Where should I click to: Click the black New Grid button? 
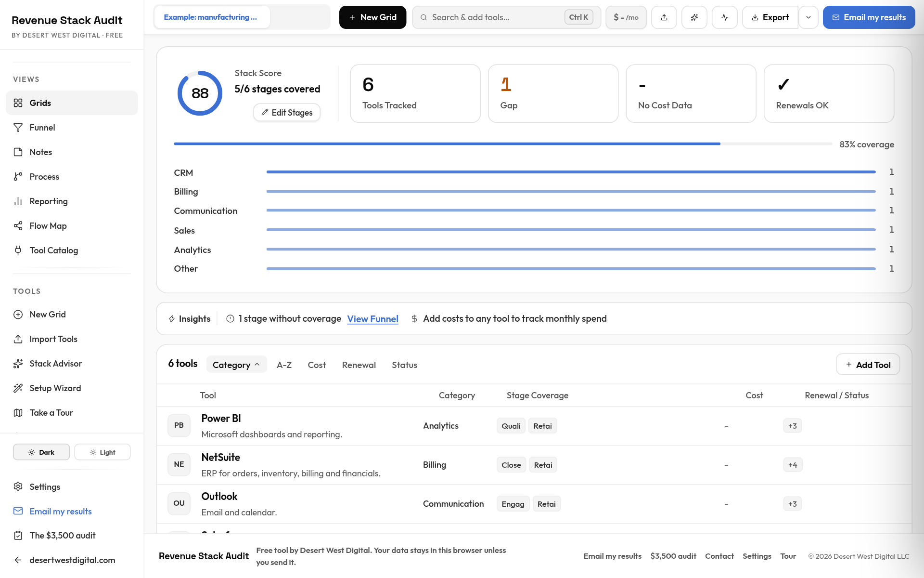tap(372, 17)
